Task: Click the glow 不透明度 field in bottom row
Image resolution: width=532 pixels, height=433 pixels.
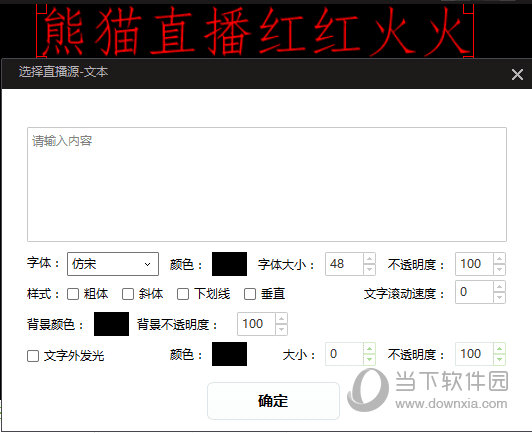Action: point(474,354)
